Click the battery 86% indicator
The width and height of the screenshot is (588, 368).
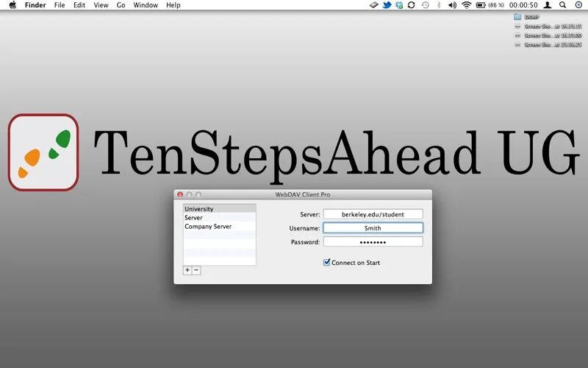[490, 5]
